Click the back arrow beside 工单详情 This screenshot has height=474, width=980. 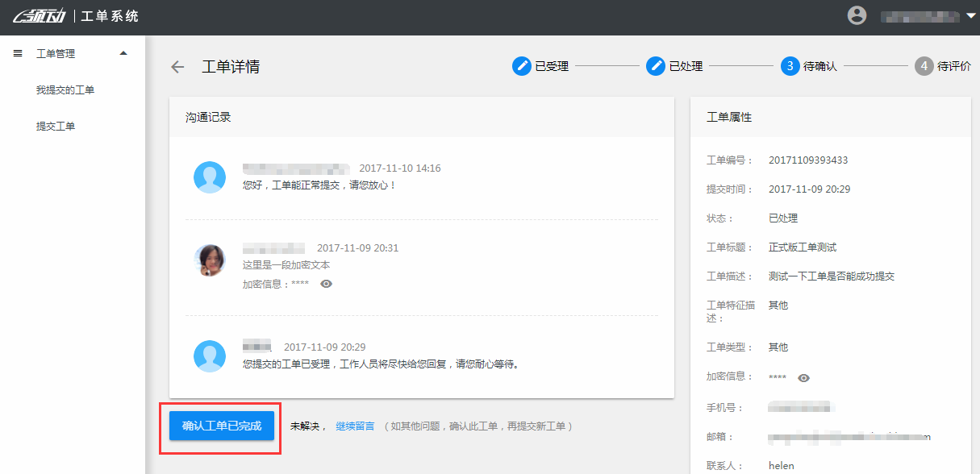pos(177,67)
